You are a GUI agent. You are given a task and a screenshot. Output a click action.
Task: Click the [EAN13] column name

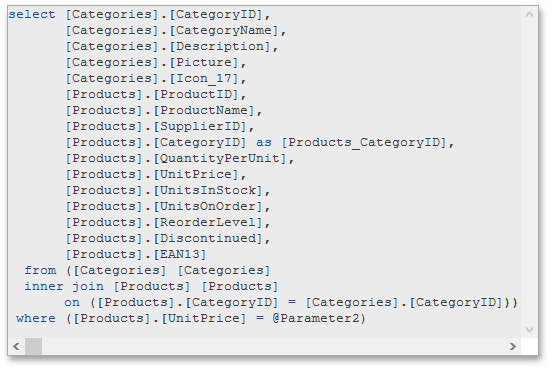(x=180, y=254)
